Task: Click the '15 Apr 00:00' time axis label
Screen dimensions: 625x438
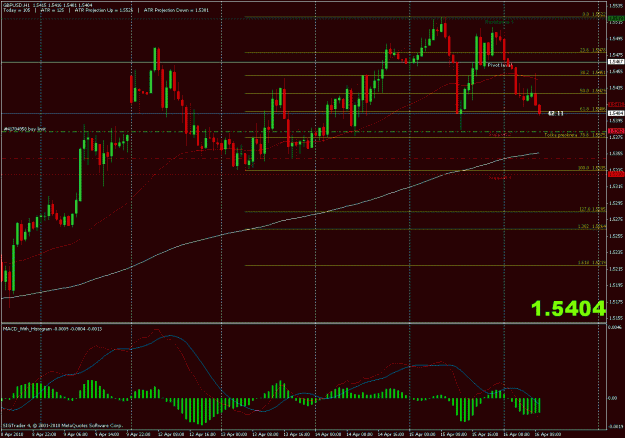Action: click(423, 434)
